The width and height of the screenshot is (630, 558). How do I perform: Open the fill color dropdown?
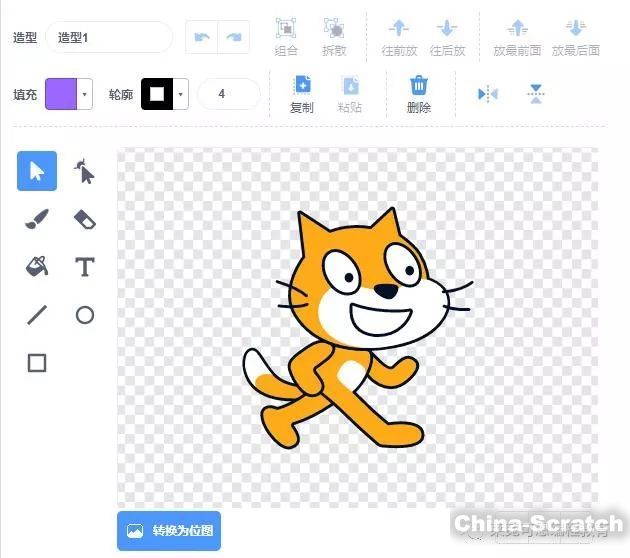point(85,95)
